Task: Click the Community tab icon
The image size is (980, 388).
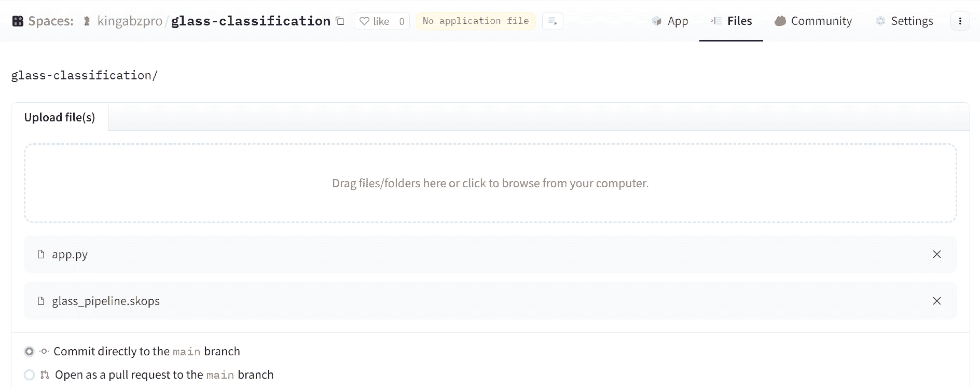Action: tap(780, 21)
